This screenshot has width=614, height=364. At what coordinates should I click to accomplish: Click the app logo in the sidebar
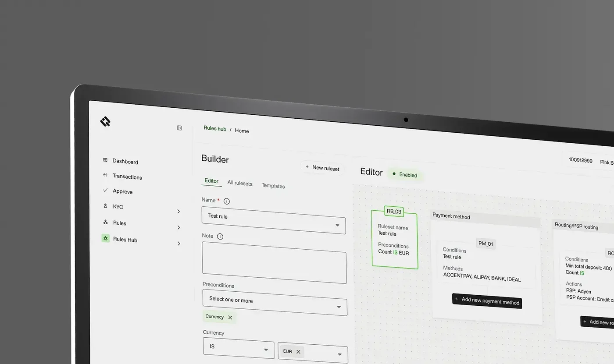click(105, 121)
